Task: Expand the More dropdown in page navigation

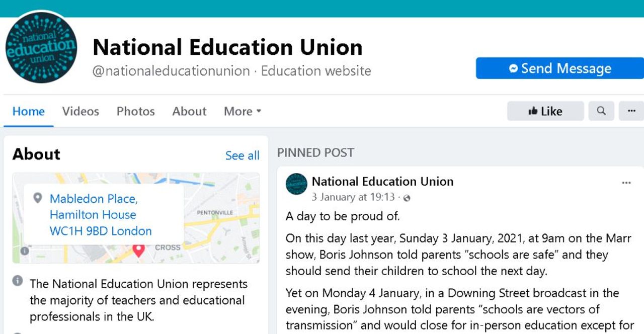Action: [243, 111]
